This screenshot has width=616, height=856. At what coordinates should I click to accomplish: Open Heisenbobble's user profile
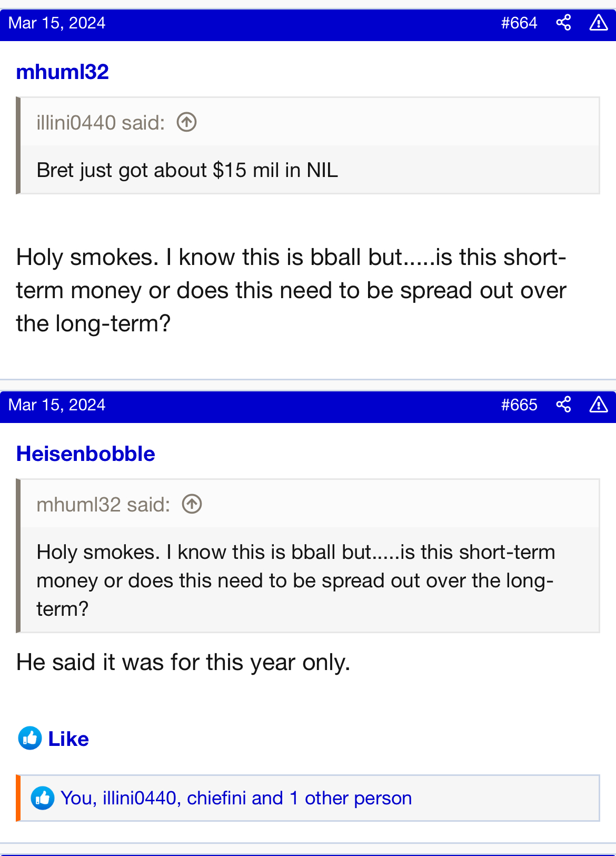pyautogui.click(x=85, y=454)
